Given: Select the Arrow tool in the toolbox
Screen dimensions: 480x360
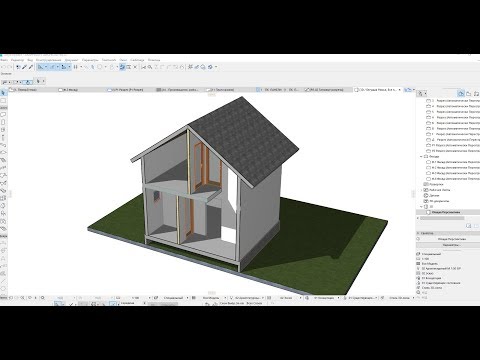Looking at the screenshot, I should pos(3,93).
